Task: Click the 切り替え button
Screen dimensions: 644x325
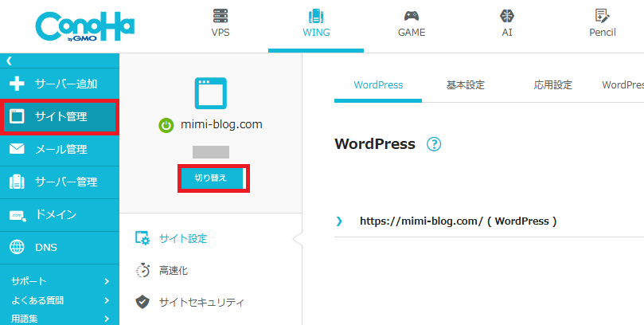Action: coord(210,178)
